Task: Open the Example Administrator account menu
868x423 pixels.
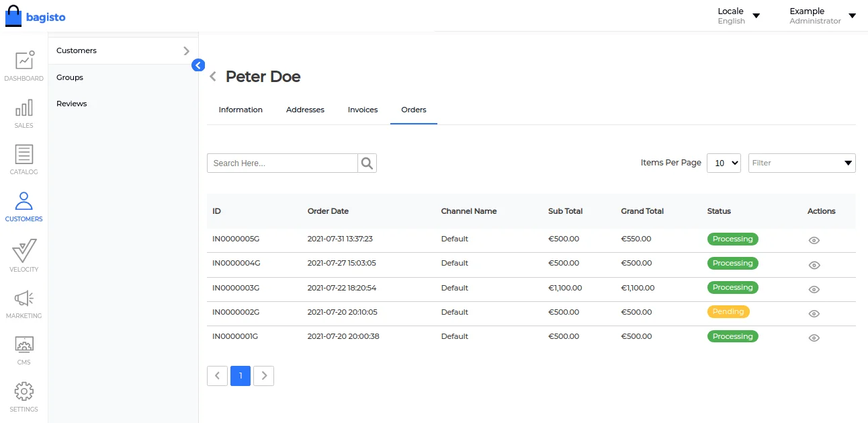Action: pyautogui.click(x=822, y=15)
